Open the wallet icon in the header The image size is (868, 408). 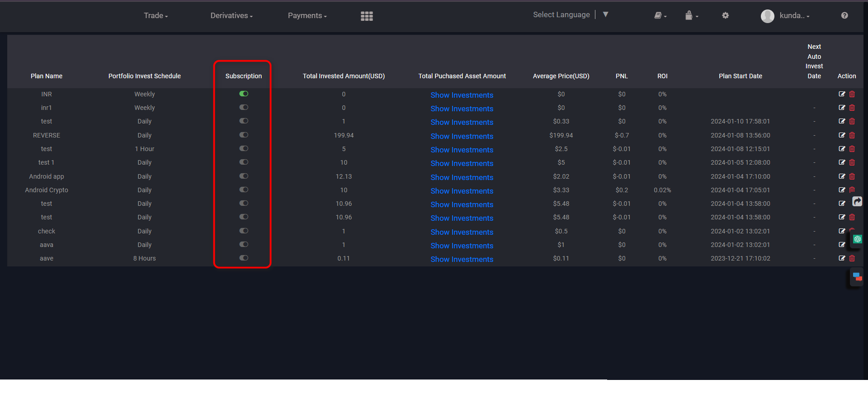click(689, 15)
